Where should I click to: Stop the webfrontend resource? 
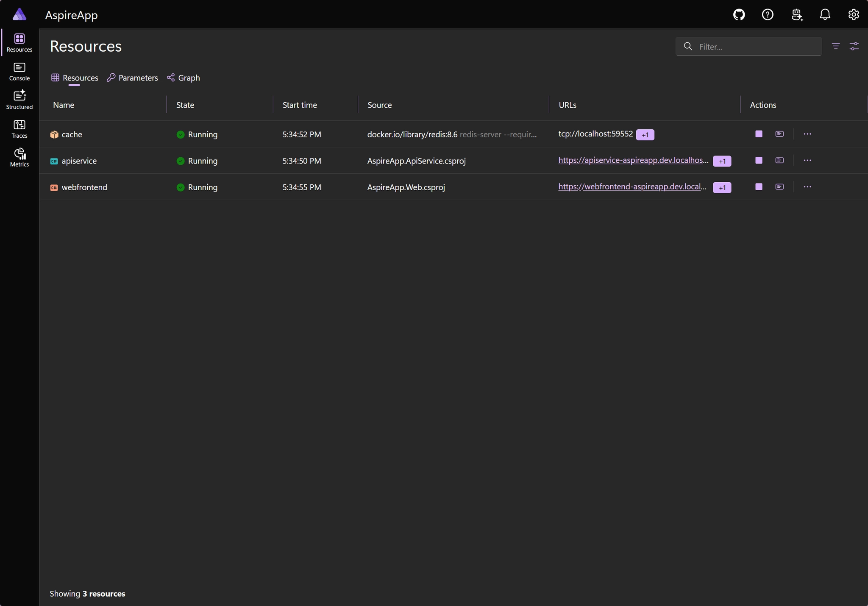coord(759,187)
